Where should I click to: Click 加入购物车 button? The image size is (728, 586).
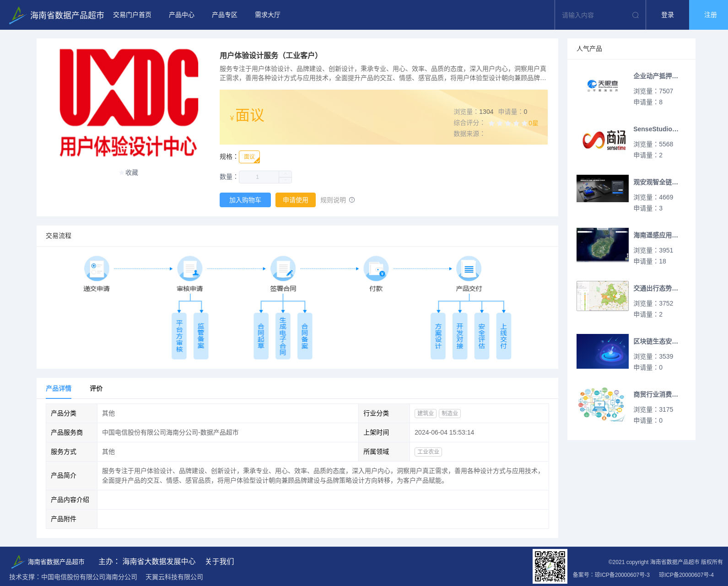245,200
